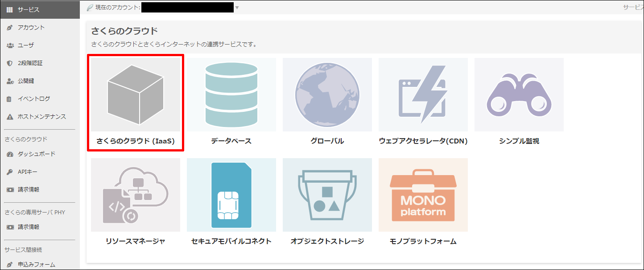The height and width of the screenshot is (270, 644).
Task: Open 申込みフォーム under サービス間接続
Action: pos(40,265)
